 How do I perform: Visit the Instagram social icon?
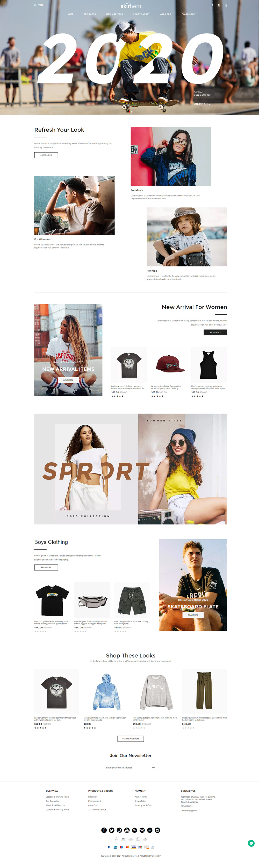point(157,830)
